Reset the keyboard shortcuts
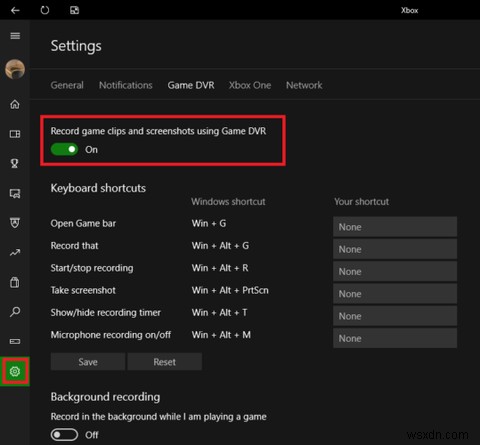 (165, 362)
